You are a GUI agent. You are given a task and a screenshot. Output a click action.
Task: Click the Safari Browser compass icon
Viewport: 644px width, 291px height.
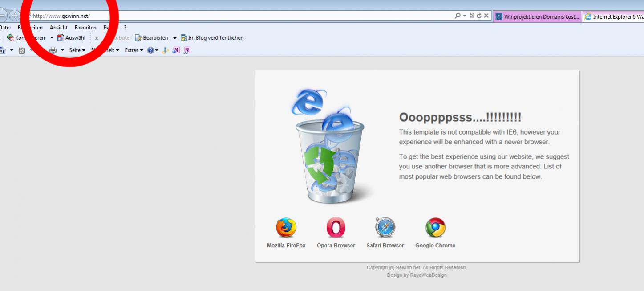point(385,228)
